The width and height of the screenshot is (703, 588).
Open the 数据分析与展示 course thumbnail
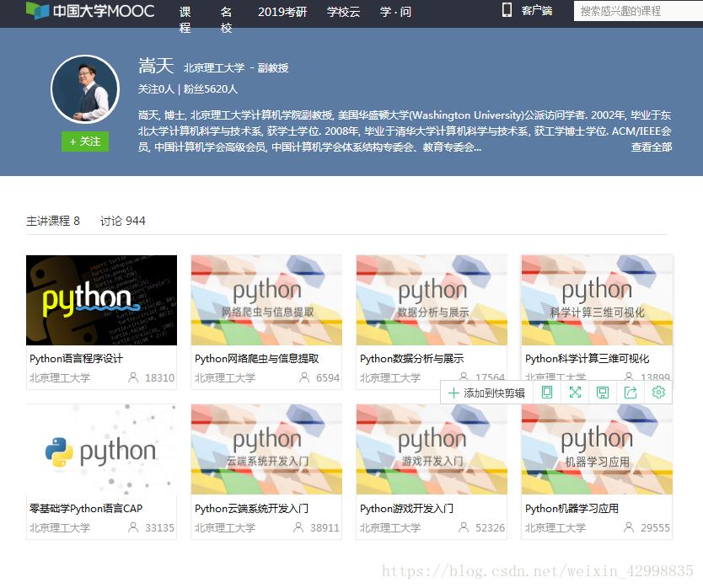point(432,300)
